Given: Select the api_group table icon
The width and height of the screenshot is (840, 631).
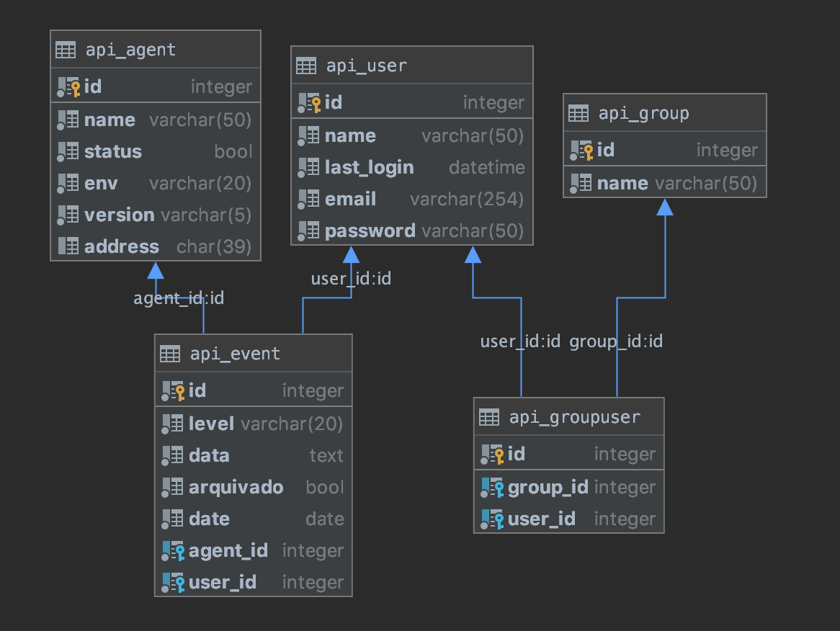Looking at the screenshot, I should (578, 113).
